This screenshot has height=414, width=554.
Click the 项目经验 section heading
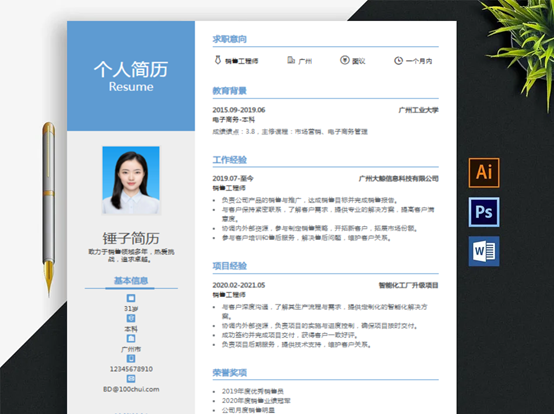click(x=230, y=266)
